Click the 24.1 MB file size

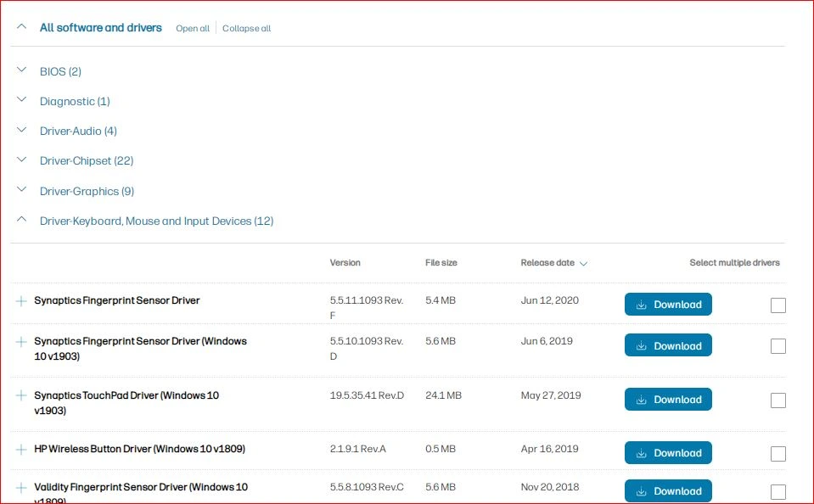(x=443, y=395)
